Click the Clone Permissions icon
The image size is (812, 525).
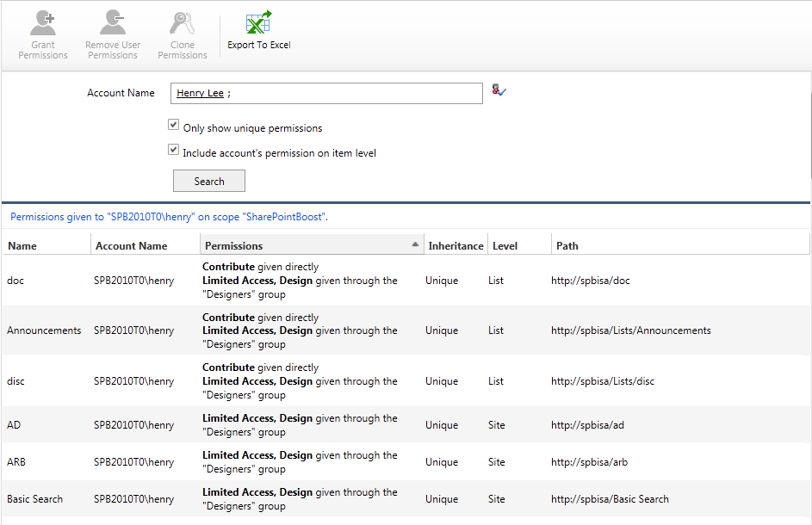click(x=183, y=22)
